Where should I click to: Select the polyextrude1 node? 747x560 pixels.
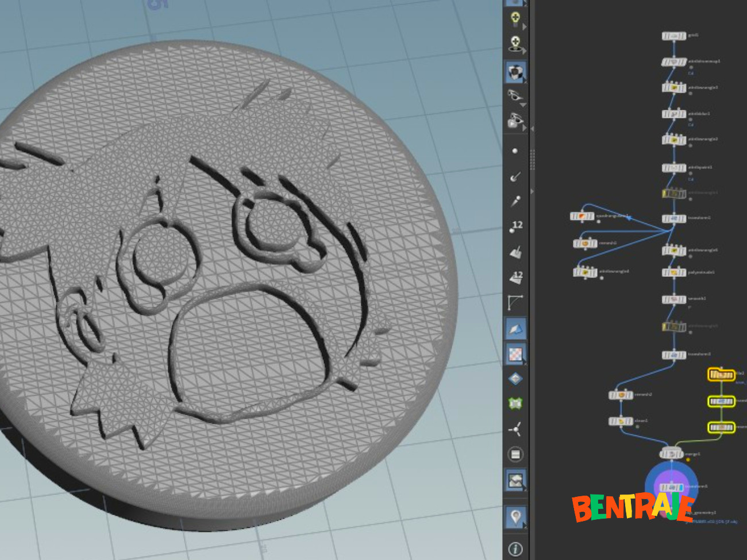click(673, 272)
